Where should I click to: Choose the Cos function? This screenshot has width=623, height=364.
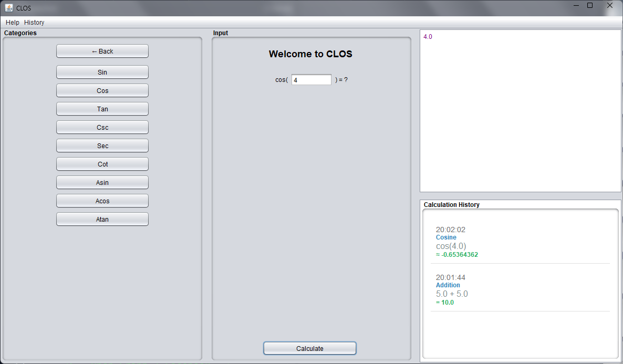click(102, 90)
